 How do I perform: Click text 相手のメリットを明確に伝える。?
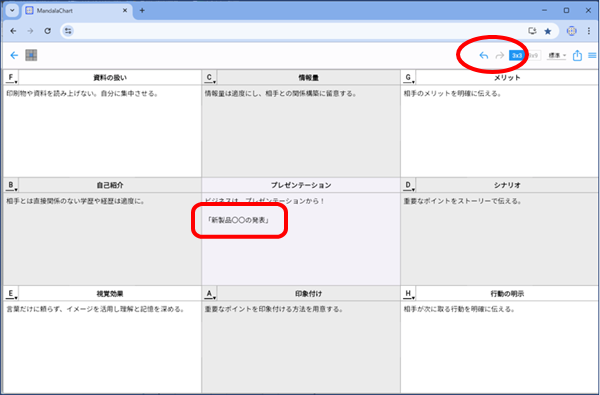pyautogui.click(x=453, y=93)
